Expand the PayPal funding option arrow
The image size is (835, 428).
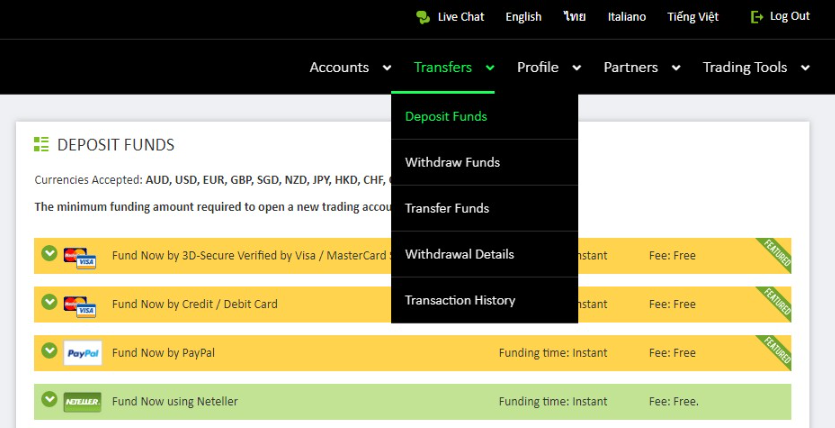[x=50, y=350]
